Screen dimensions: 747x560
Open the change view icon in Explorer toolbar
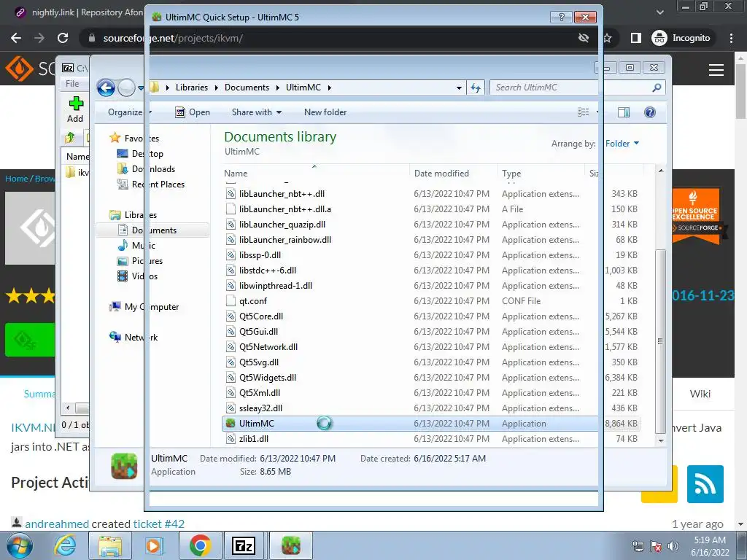pos(583,112)
